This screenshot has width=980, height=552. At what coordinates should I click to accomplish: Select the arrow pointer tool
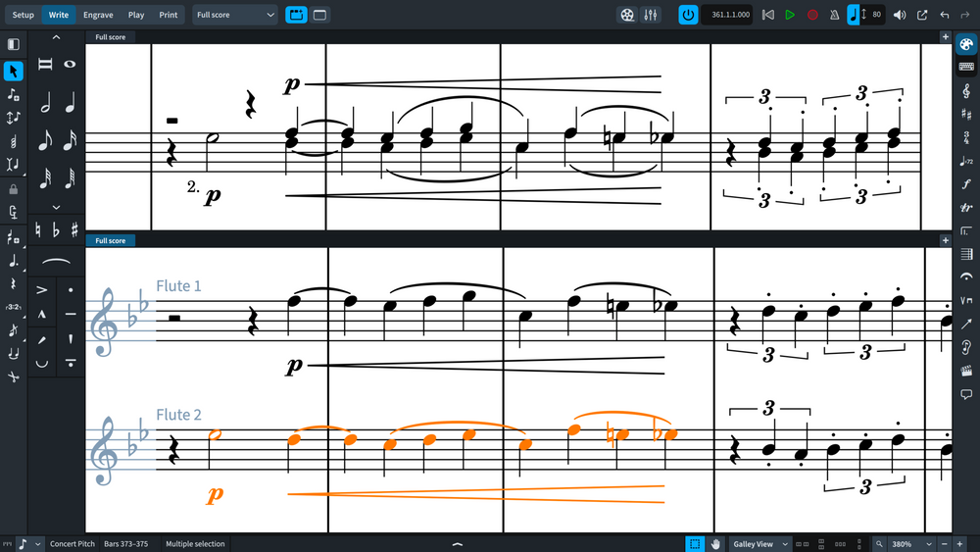pyautogui.click(x=13, y=72)
